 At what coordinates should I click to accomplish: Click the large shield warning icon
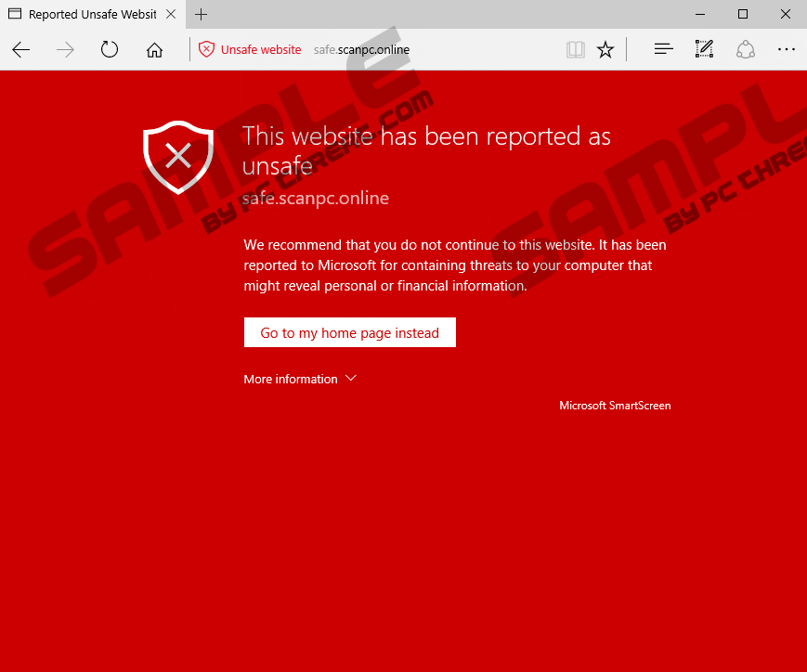(178, 158)
